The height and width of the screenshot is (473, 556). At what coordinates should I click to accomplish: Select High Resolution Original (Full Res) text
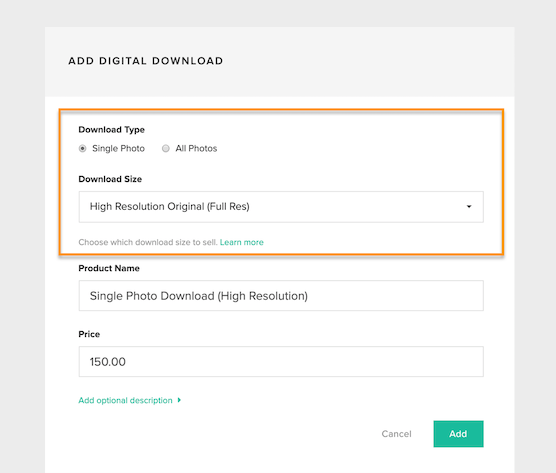pyautogui.click(x=169, y=206)
